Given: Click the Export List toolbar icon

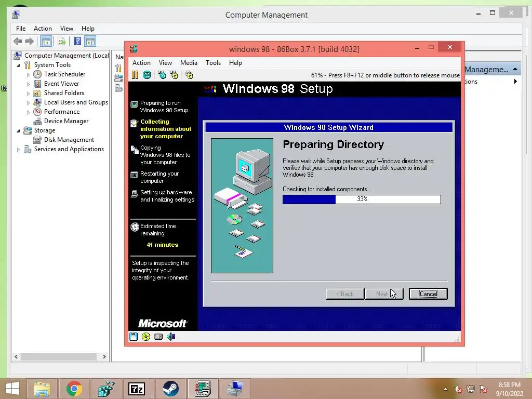Looking at the screenshot, I should 61,42.
